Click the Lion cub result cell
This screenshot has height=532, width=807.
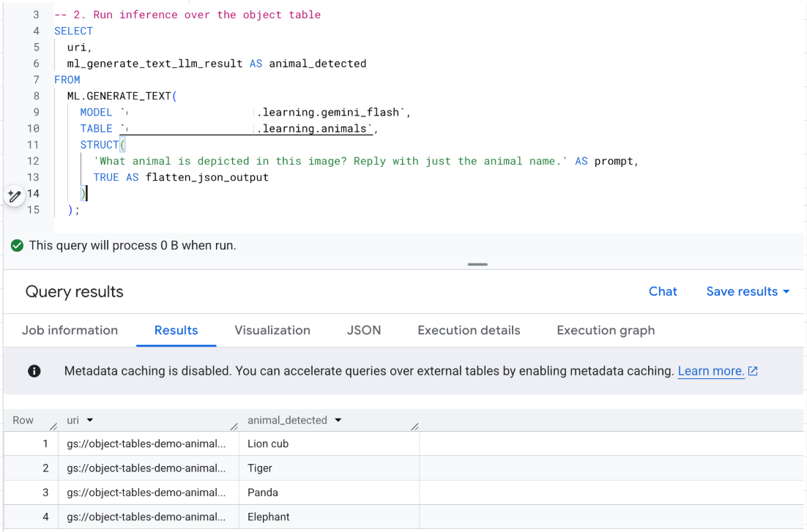[x=329, y=443]
